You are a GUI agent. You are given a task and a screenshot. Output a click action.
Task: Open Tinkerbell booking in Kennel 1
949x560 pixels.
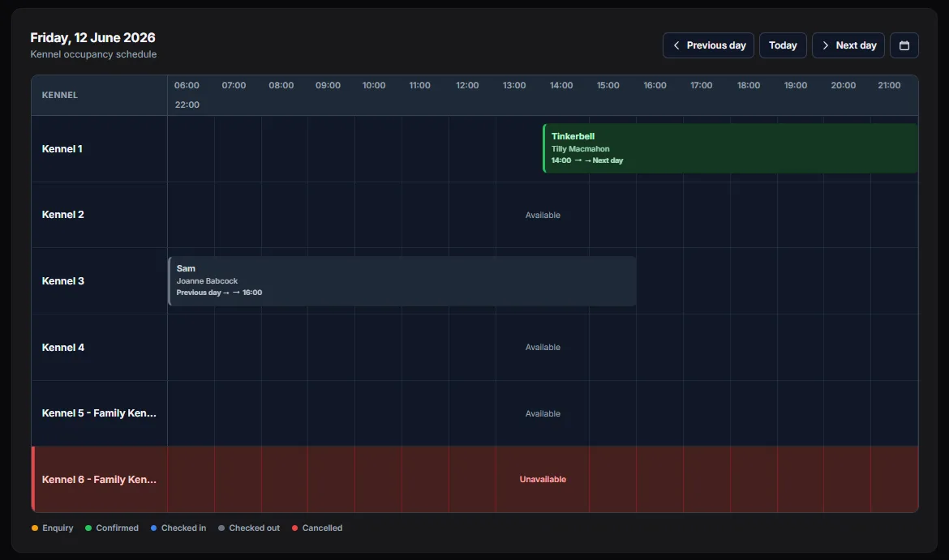pyautogui.click(x=731, y=148)
